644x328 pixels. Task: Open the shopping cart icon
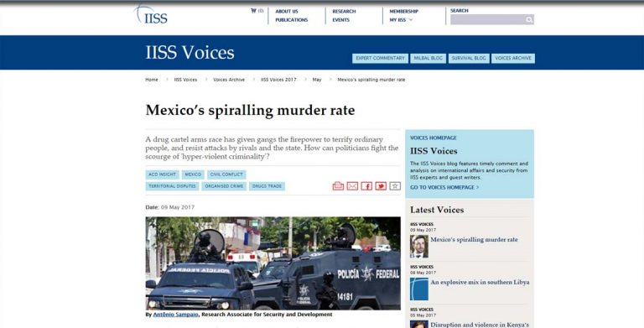pyautogui.click(x=253, y=11)
